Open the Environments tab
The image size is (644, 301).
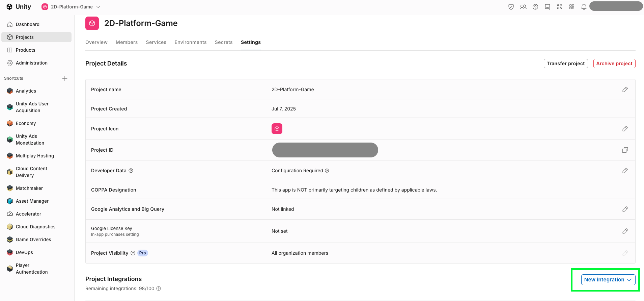[190, 42]
